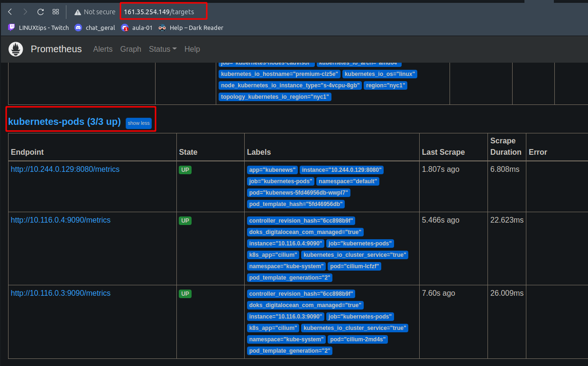Reload the page with the refresh icon
588x366 pixels.
40,12
